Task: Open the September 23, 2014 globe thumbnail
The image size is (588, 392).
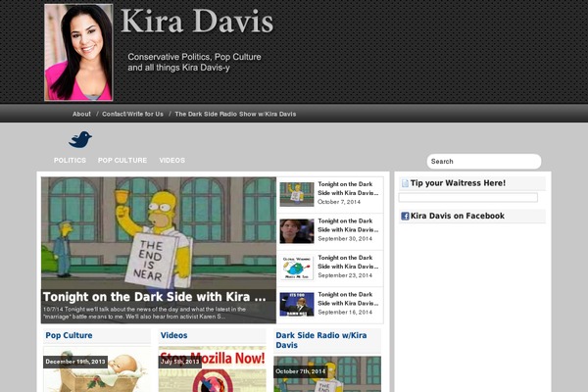Action: coord(297,268)
